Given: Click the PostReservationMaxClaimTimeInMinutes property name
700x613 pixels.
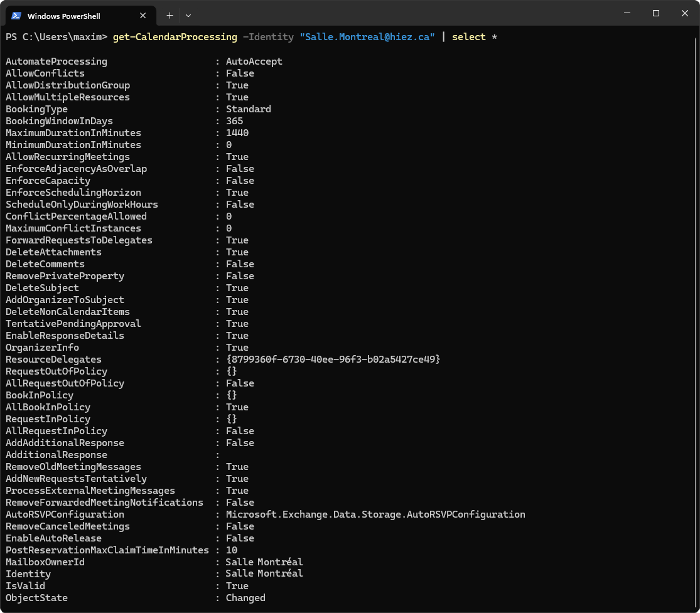Looking at the screenshot, I should coord(107,550).
